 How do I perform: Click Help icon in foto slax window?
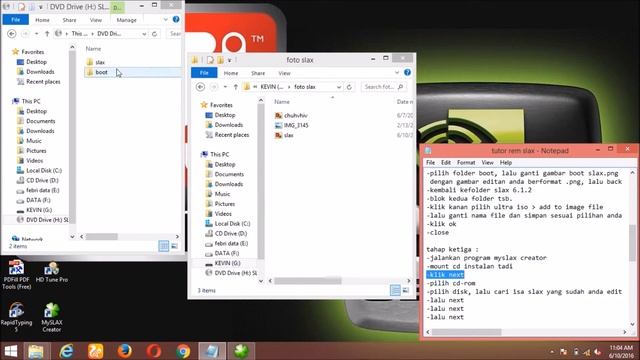407,72
